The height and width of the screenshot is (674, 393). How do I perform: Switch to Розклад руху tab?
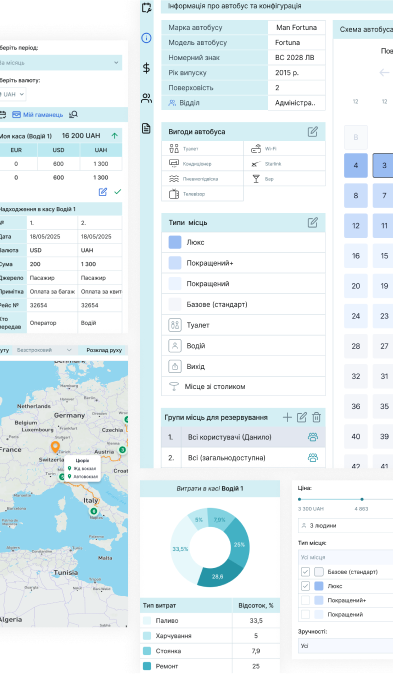click(x=104, y=350)
